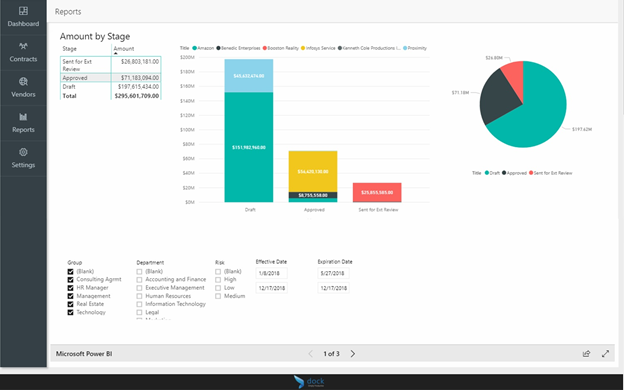This screenshot has height=390, width=624.
Task: Uncheck the Real Estate group checkbox
Action: [70, 304]
